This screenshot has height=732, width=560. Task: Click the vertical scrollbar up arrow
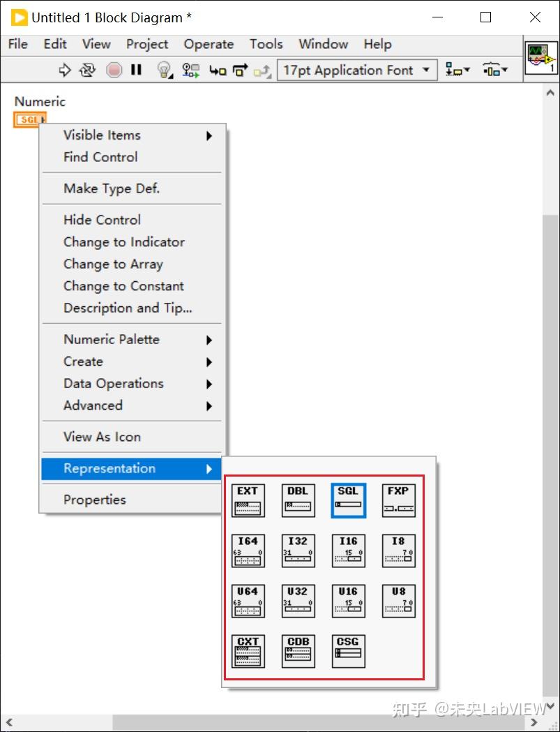551,93
